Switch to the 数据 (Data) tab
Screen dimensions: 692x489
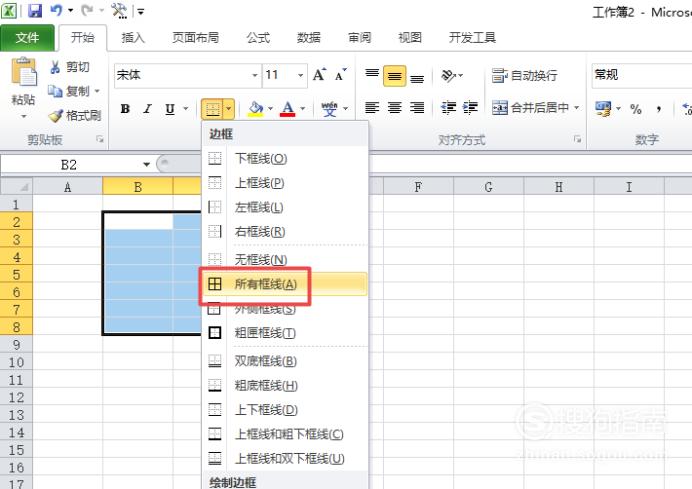(x=308, y=38)
